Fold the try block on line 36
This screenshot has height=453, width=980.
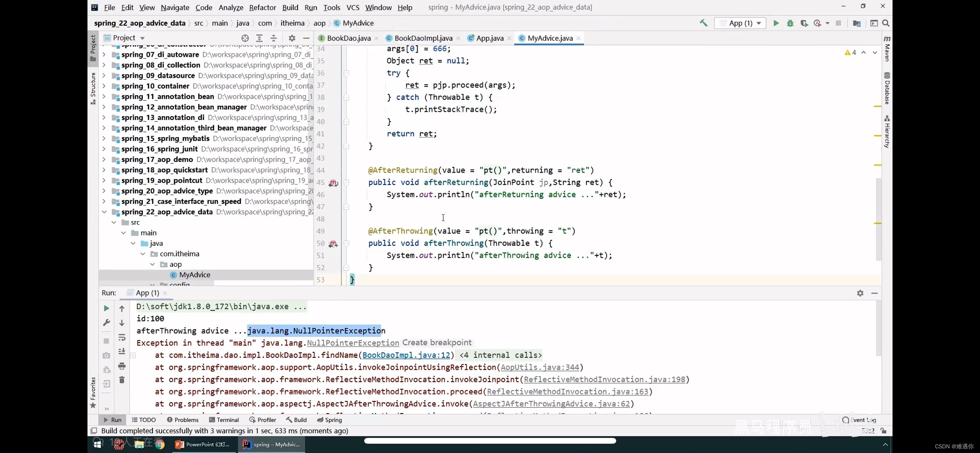point(346,73)
